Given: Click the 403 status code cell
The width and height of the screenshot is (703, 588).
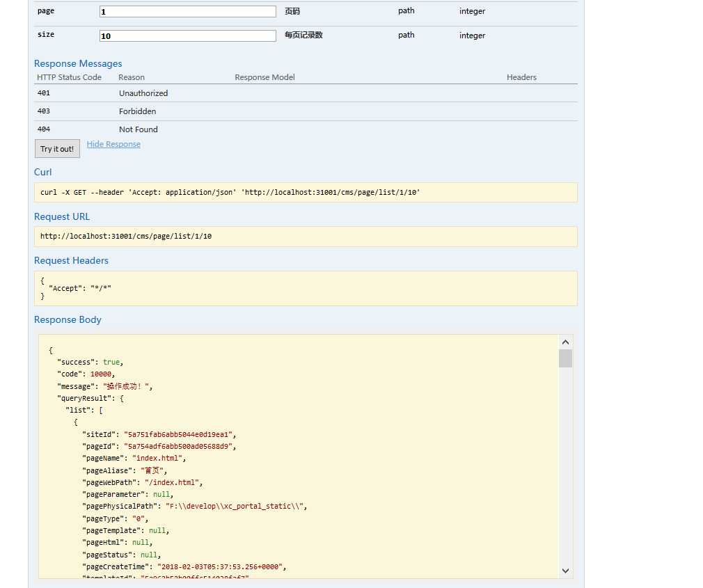Looking at the screenshot, I should (x=44, y=111).
